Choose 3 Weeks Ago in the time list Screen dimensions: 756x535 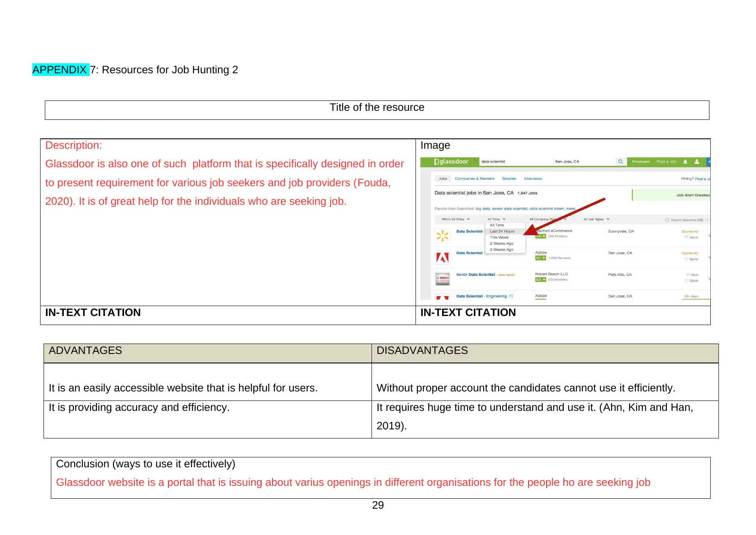pyautogui.click(x=505, y=250)
